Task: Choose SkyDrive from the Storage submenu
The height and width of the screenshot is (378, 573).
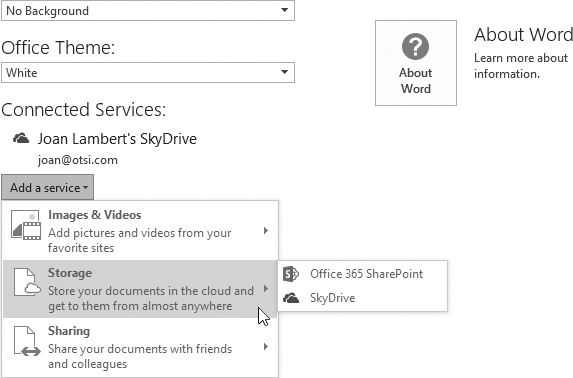Action: (x=363, y=298)
